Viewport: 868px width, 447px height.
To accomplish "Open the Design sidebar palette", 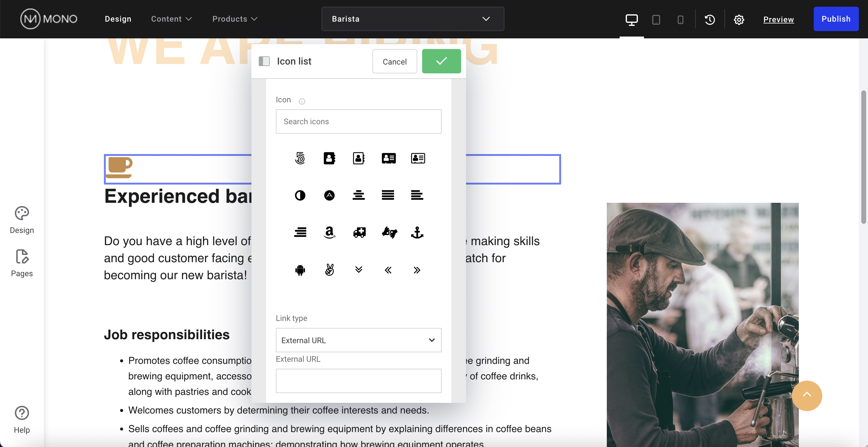I will click(22, 220).
